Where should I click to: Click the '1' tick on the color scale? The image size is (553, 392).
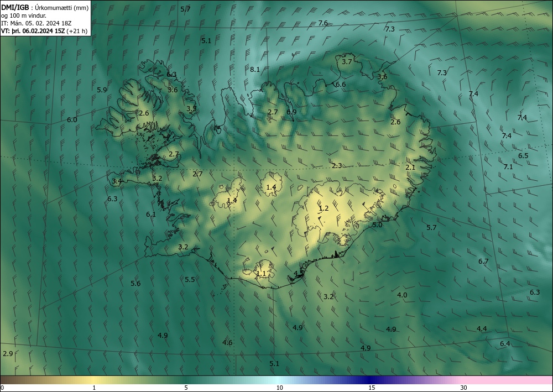(x=94, y=388)
